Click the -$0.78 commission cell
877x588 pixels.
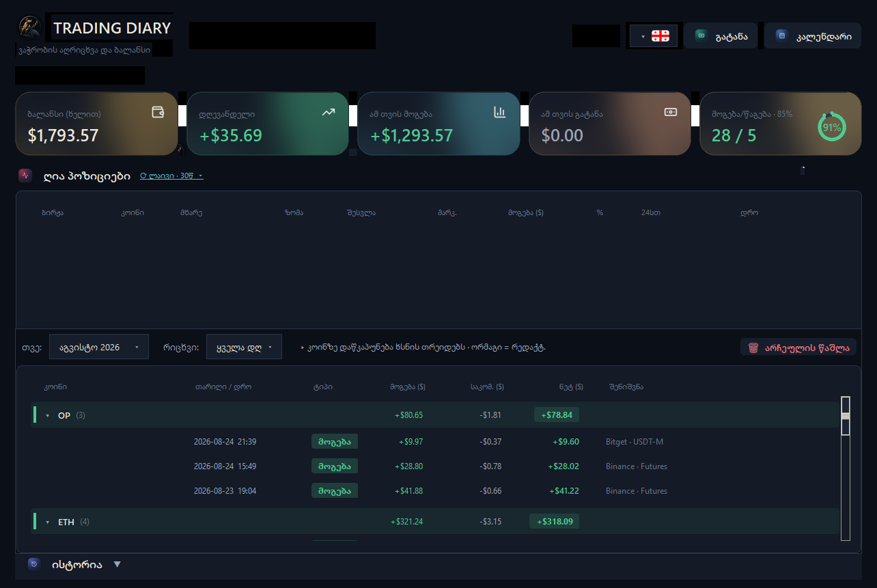click(490, 466)
